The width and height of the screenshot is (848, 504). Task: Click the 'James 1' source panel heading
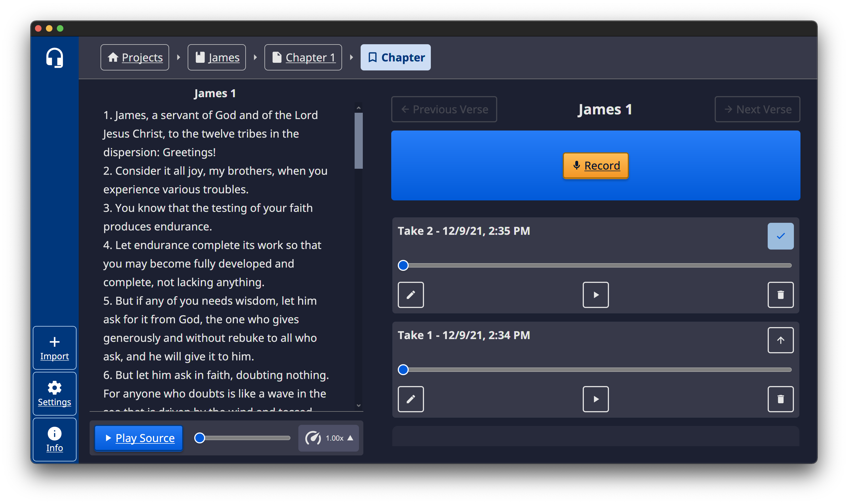pos(215,93)
